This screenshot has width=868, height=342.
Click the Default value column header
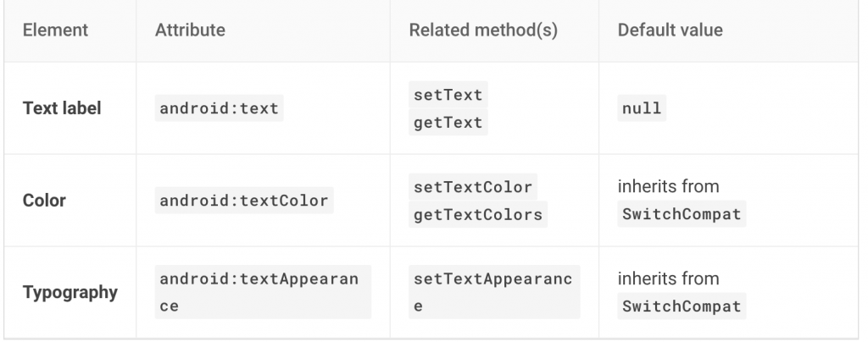point(670,30)
